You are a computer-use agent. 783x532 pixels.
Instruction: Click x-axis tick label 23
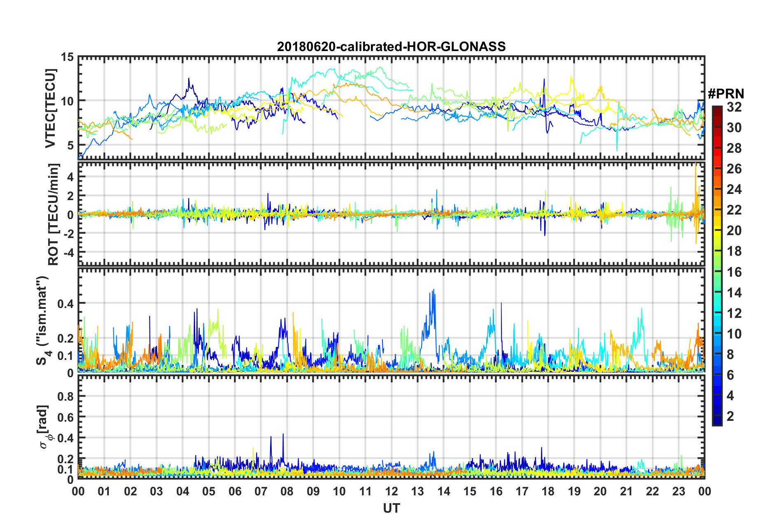click(x=678, y=491)
